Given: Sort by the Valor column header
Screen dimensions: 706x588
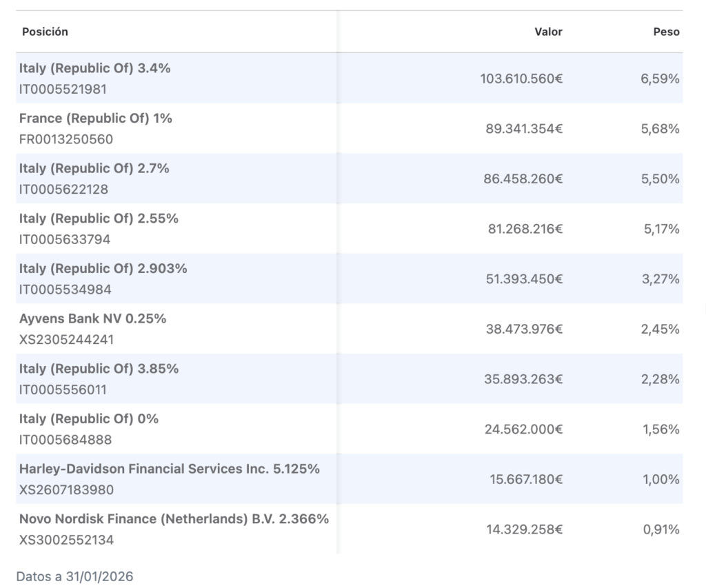Looking at the screenshot, I should (x=548, y=32).
